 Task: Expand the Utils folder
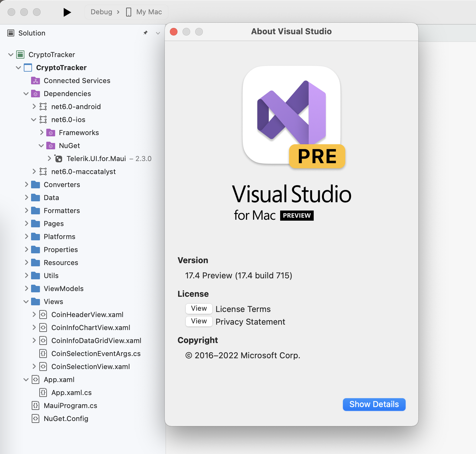pyautogui.click(x=26, y=276)
